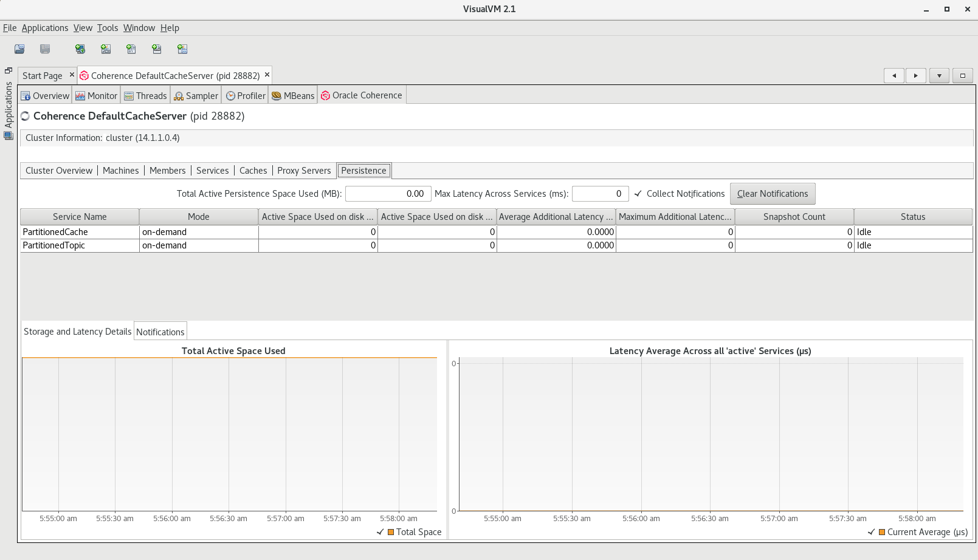Select the PartitionedCache service row
Viewport: 978px width, 560px height.
click(x=497, y=232)
